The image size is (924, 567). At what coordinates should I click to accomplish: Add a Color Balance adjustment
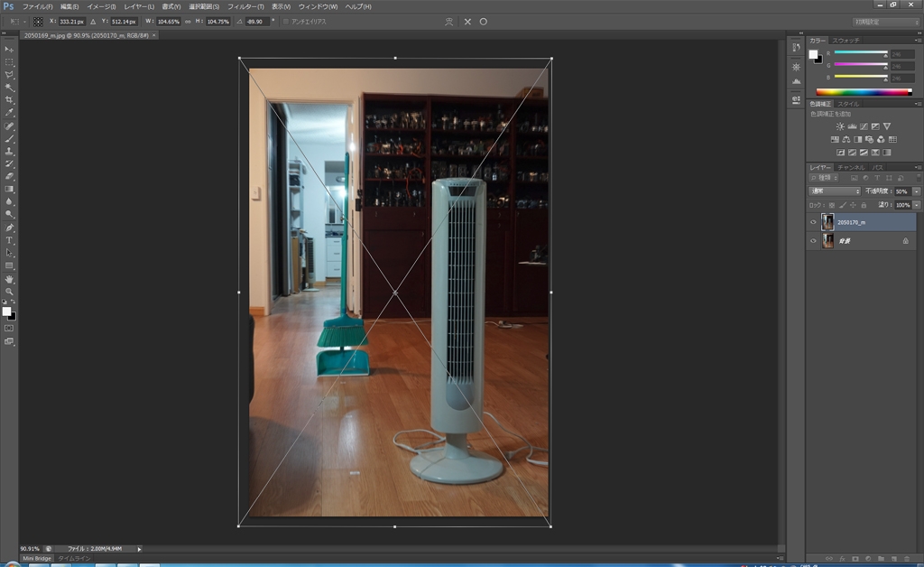click(x=846, y=140)
